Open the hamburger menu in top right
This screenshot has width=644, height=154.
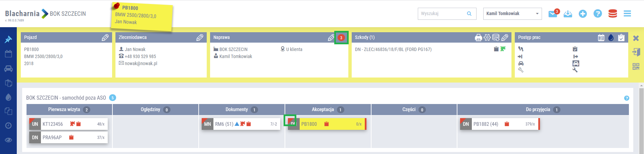click(x=627, y=14)
